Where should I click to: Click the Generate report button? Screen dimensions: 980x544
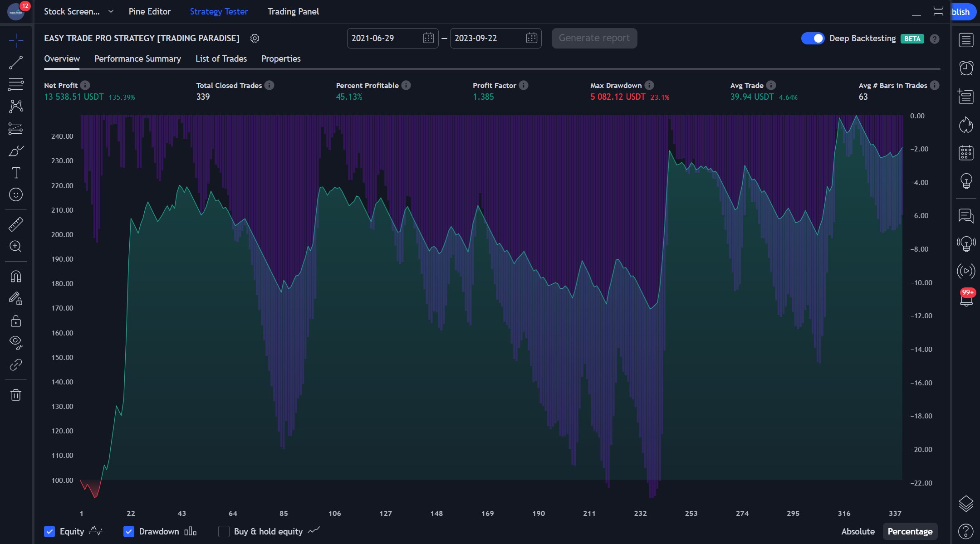pyautogui.click(x=594, y=39)
